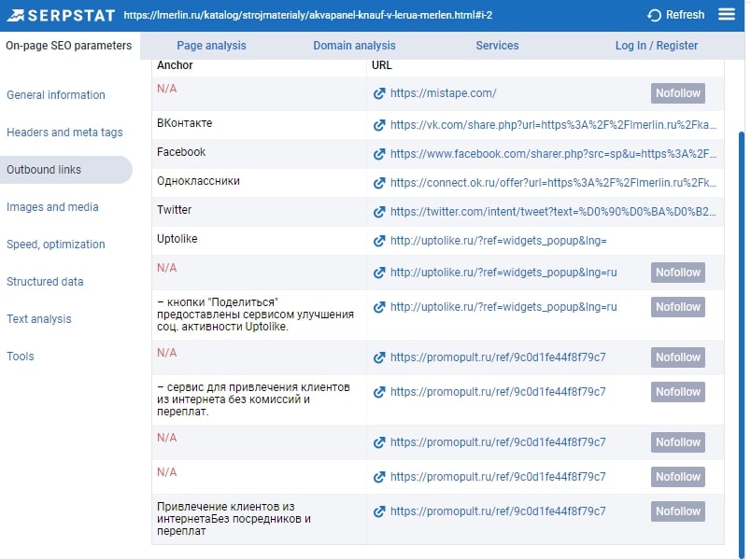The width and height of the screenshot is (751, 560).
Task: Click external link icon beside twitter.com intent URL
Action: point(379,212)
